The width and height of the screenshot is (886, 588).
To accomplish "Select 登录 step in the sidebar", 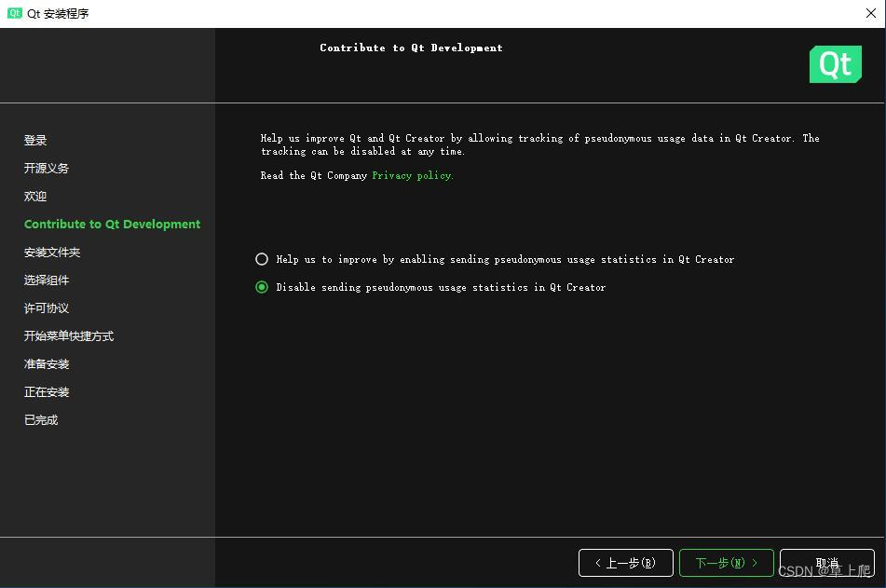I will [34, 140].
